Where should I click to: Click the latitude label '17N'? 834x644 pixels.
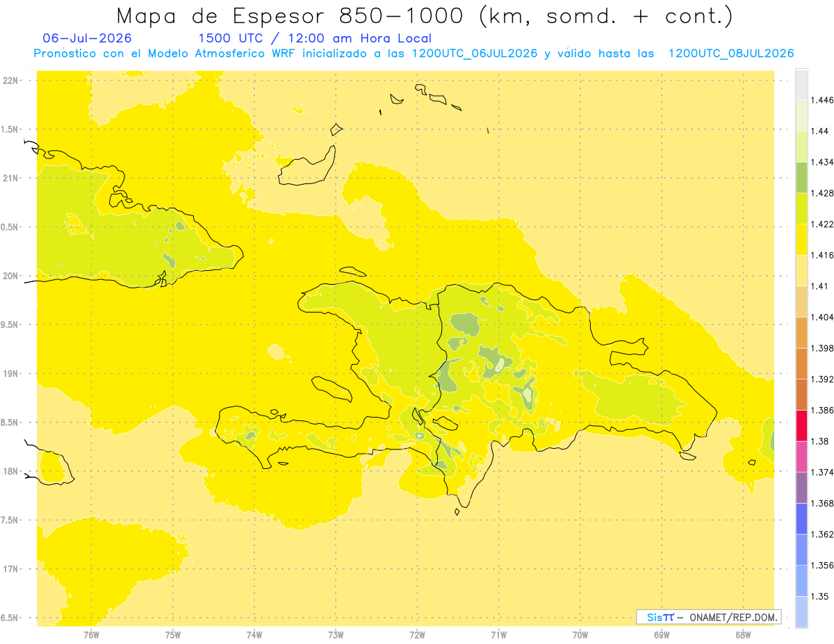click(10, 569)
